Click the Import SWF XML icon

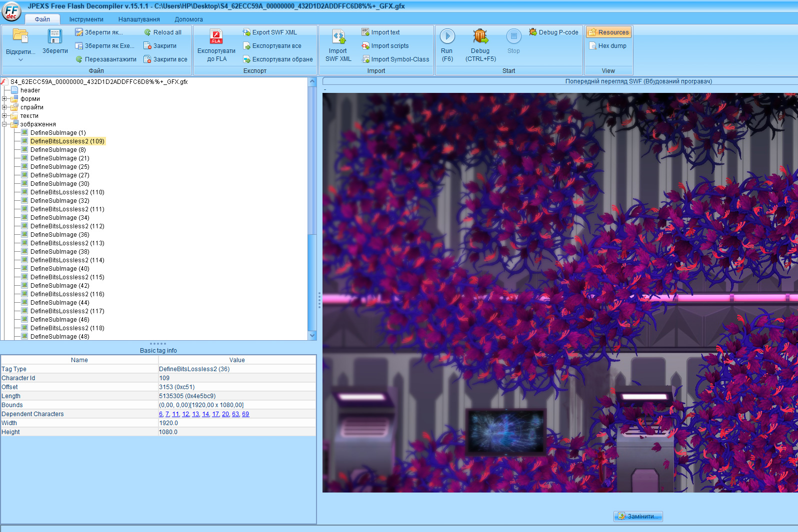pyautogui.click(x=338, y=37)
